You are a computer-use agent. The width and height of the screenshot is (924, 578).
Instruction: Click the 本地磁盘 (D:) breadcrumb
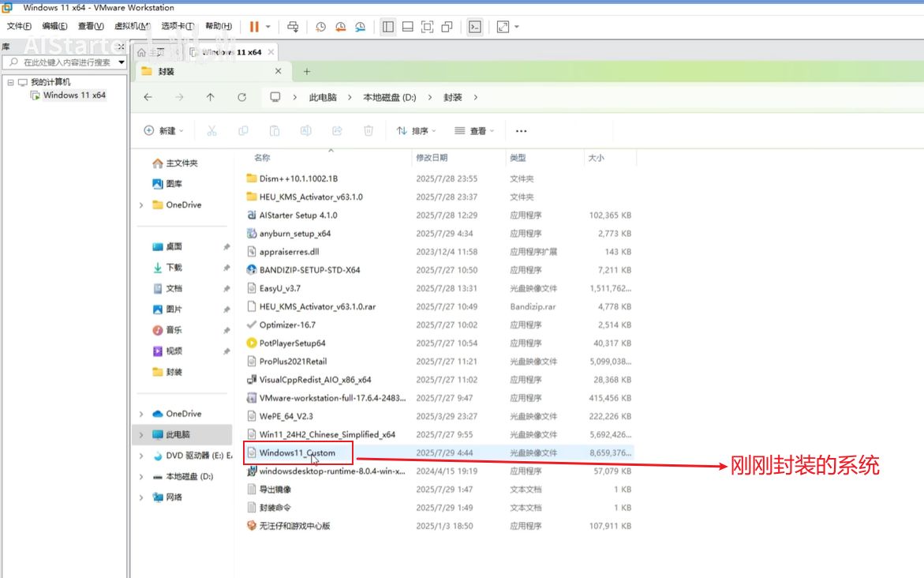[389, 97]
